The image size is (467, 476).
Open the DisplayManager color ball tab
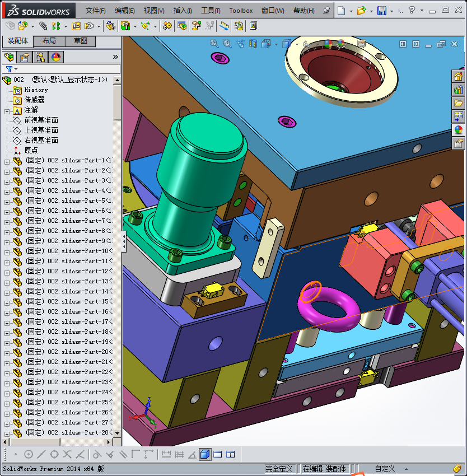56,57
